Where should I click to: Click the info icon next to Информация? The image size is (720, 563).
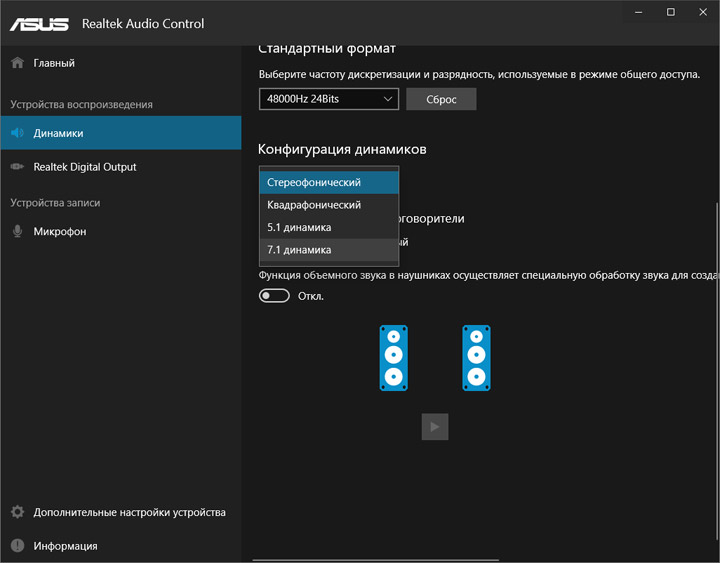(17, 546)
